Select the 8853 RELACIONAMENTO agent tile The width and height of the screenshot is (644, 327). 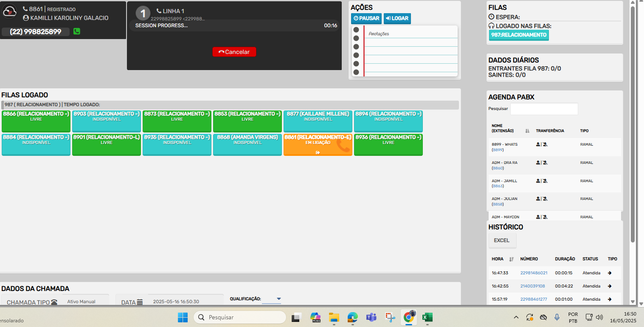pos(247,121)
